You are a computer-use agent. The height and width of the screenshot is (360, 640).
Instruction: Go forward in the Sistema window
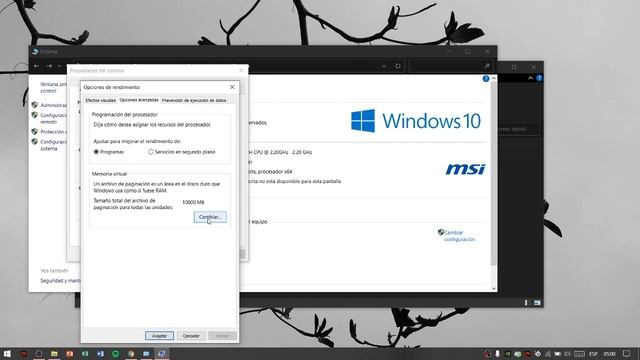[x=49, y=66]
